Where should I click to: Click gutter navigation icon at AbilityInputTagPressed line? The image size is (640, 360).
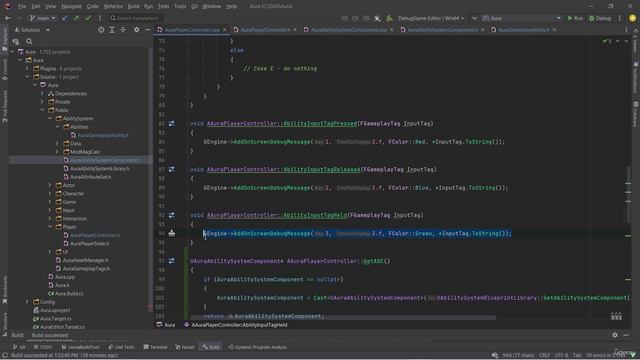click(x=171, y=123)
